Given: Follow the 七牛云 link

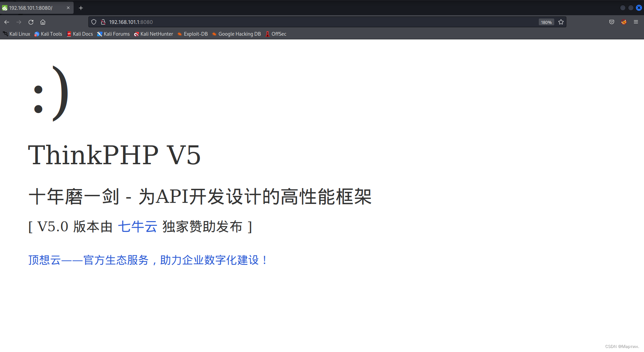Looking at the screenshot, I should click(137, 226).
